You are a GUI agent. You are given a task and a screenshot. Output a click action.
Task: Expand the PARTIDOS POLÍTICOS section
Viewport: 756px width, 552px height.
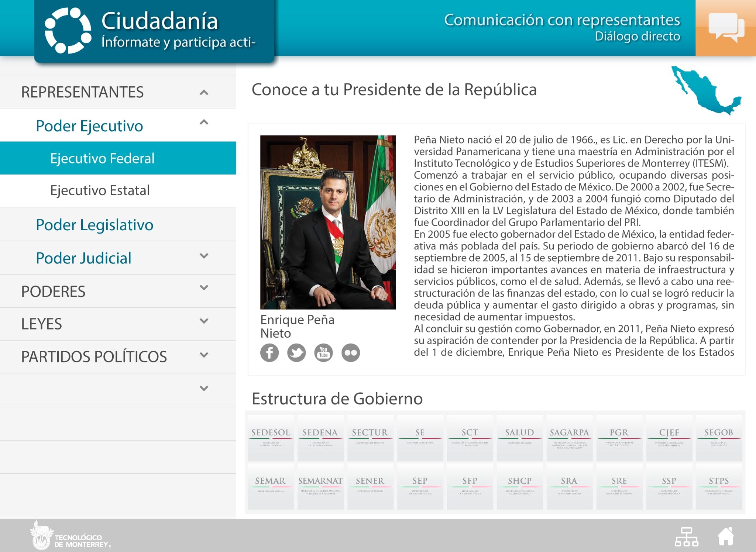point(204,355)
